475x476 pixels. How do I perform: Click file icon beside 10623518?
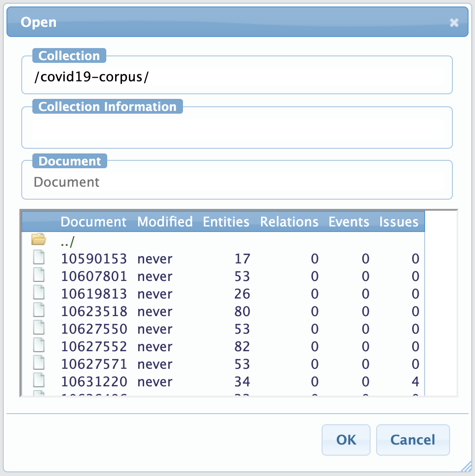point(39,311)
